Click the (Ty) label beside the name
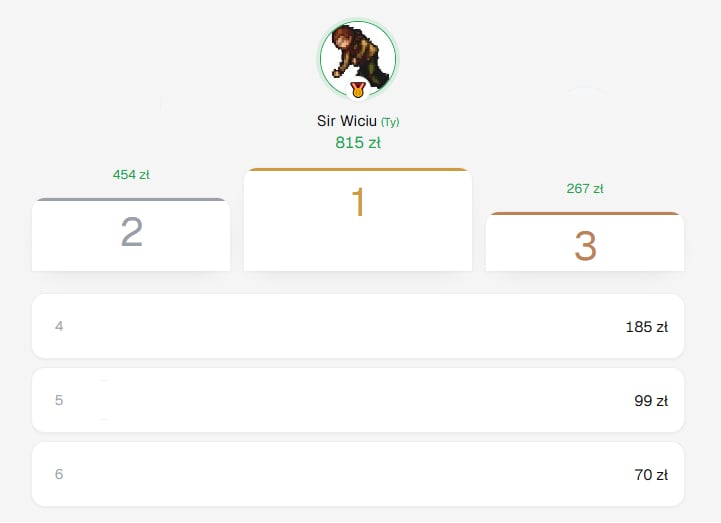Viewport: 721px width, 523px height. 390,122
